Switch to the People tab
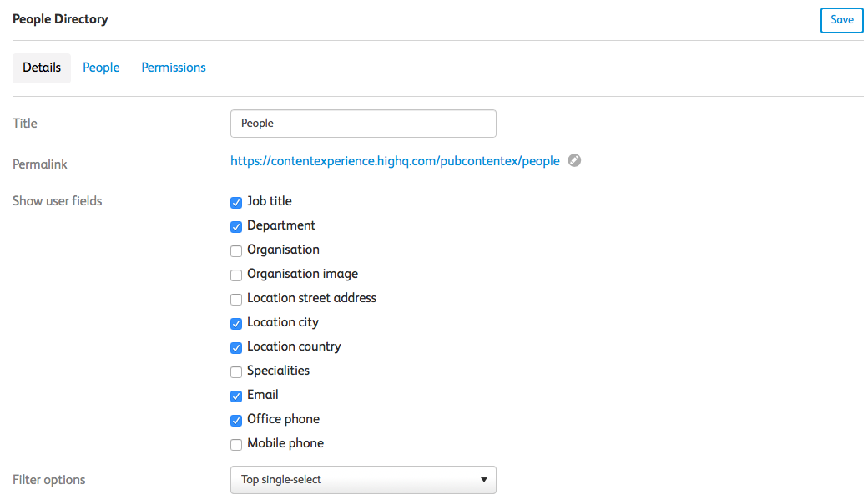 (101, 68)
